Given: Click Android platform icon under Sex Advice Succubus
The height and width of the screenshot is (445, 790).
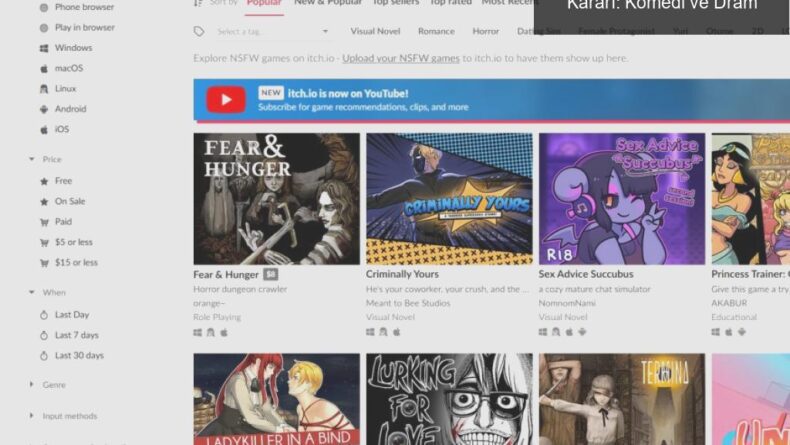Looking at the screenshot, I should click(x=582, y=332).
